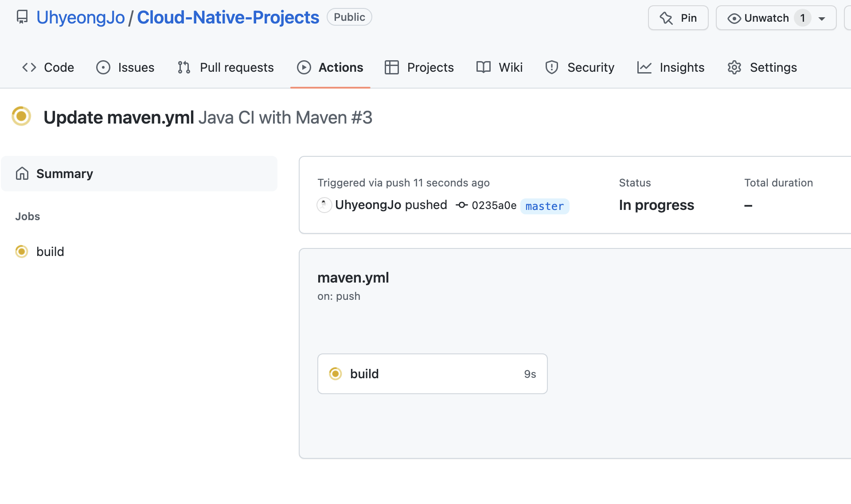Click the Settings gear icon
Image resolution: width=851 pixels, height=504 pixels.
click(x=734, y=67)
